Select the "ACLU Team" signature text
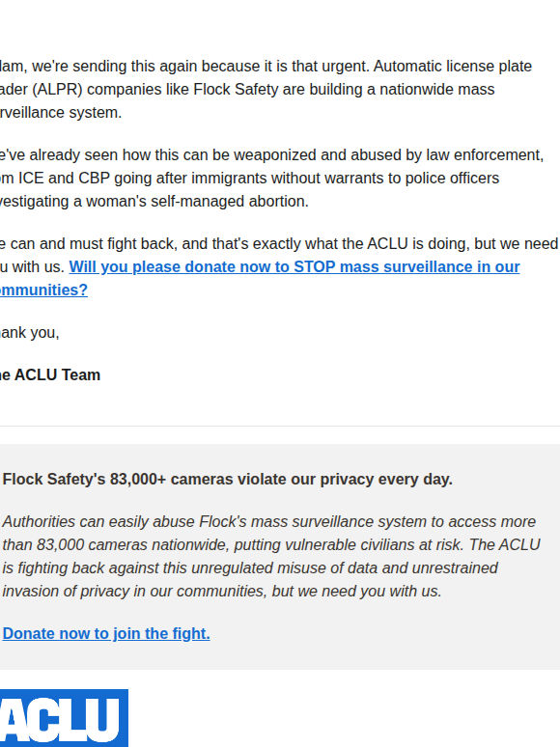 coord(57,374)
